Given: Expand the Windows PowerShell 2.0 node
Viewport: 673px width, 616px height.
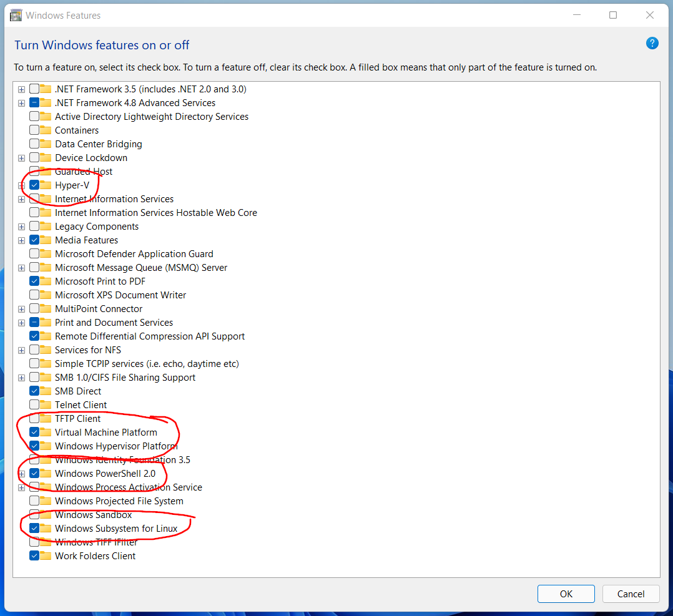Looking at the screenshot, I should (21, 474).
